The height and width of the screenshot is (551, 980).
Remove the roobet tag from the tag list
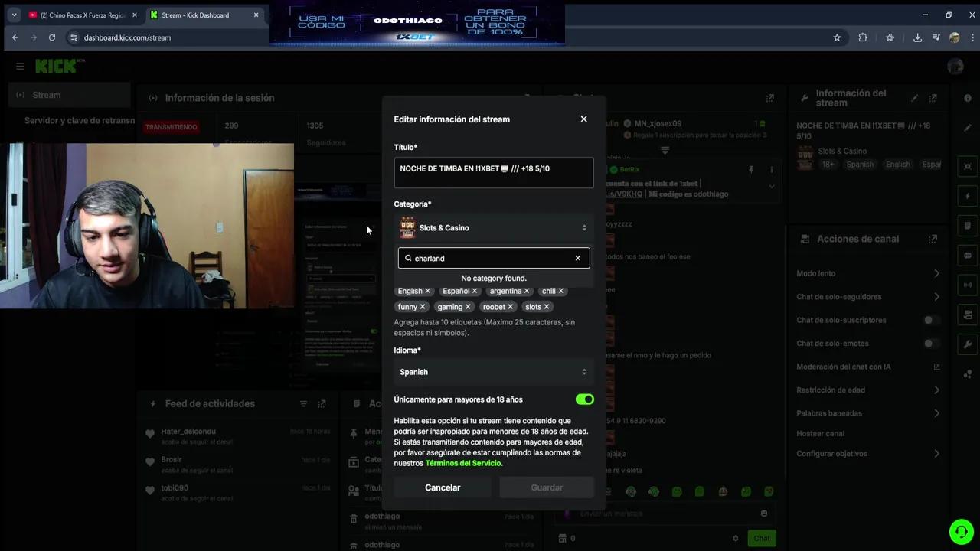click(x=510, y=306)
